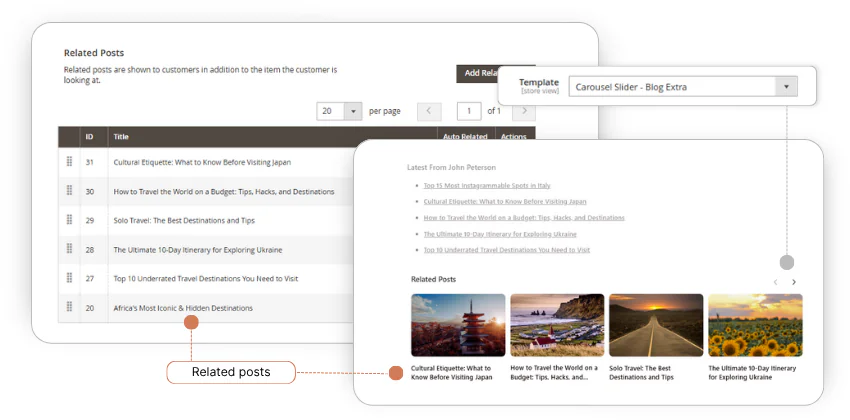Click drag handle icon for post ID 31
The height and width of the screenshot is (420, 850).
tap(70, 162)
